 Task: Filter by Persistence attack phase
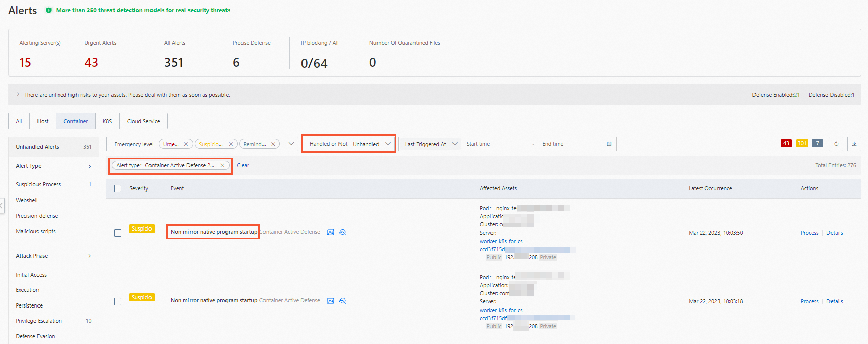[x=29, y=305]
